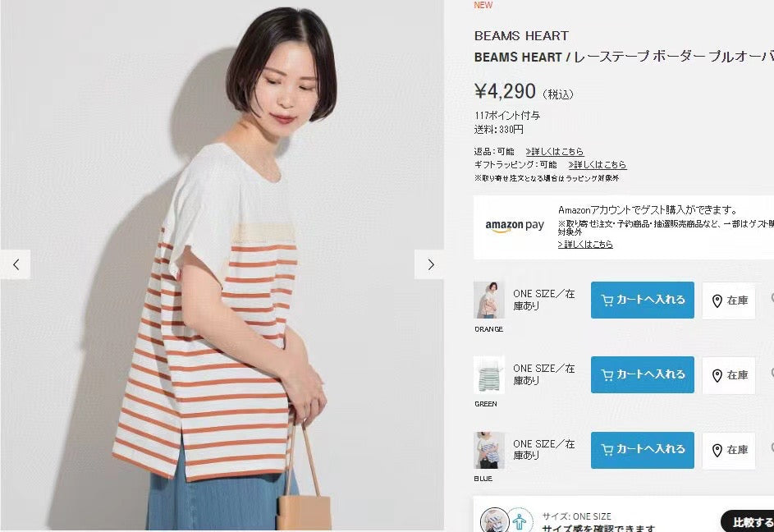Click the size comparison button

(749, 521)
